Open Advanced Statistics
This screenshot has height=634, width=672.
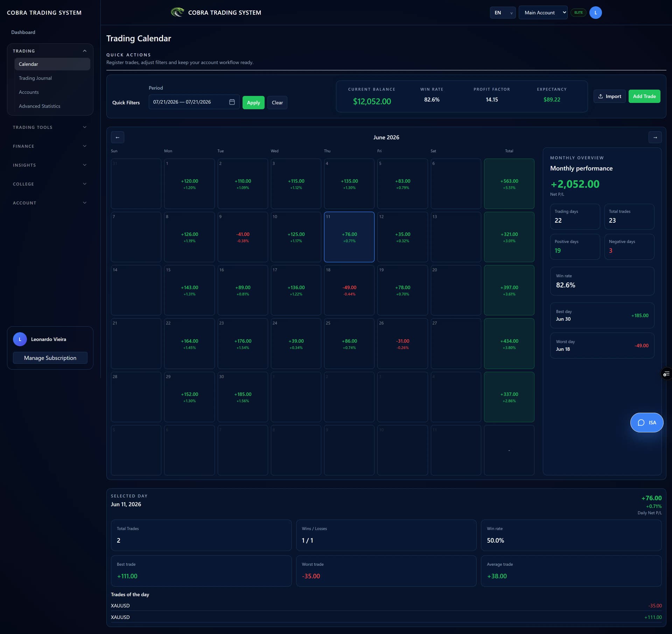point(52,106)
